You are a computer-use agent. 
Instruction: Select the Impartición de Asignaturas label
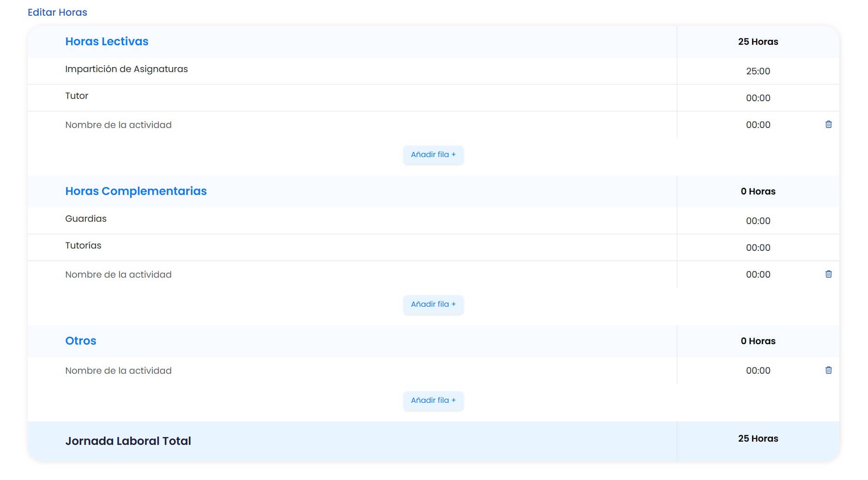(x=127, y=69)
